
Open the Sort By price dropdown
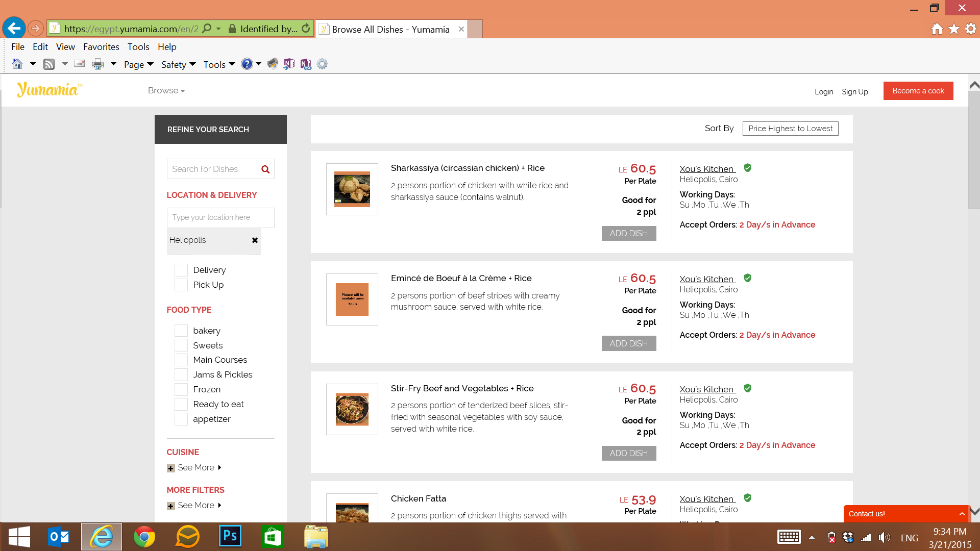coord(790,129)
